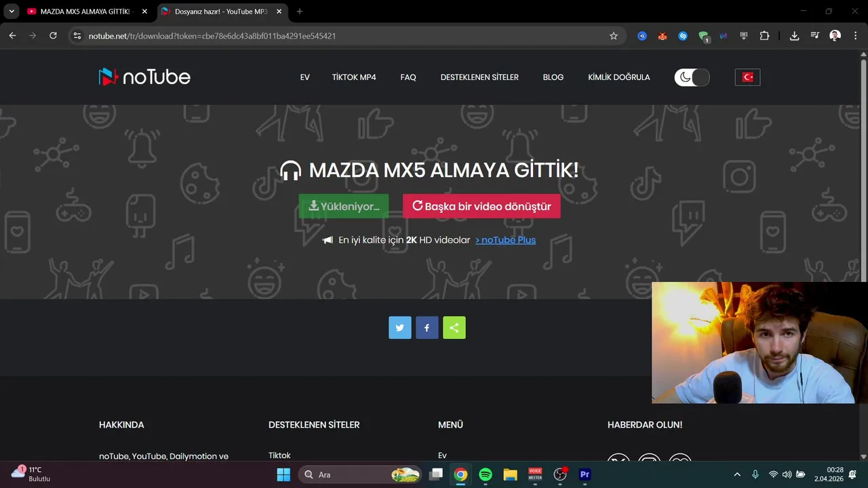The height and width of the screenshot is (488, 868).
Task: Open the blue round extension icon
Action: [642, 36]
